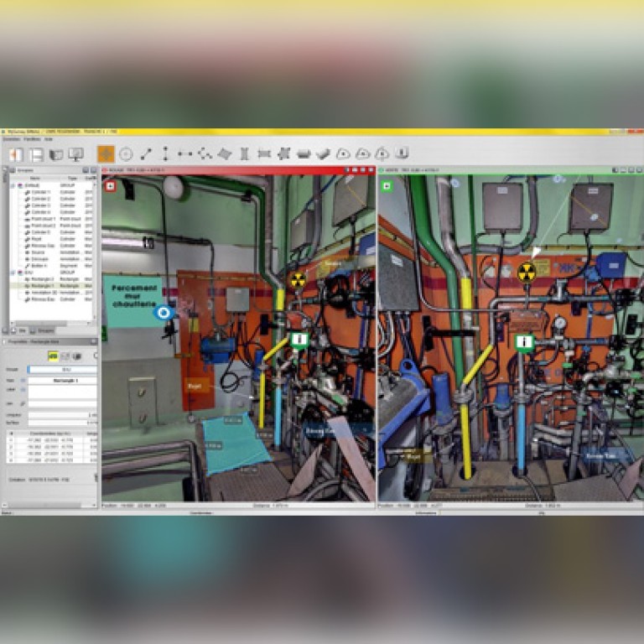Click the yellow radiation symbol in left view
644x644 pixels.
[x=298, y=279]
